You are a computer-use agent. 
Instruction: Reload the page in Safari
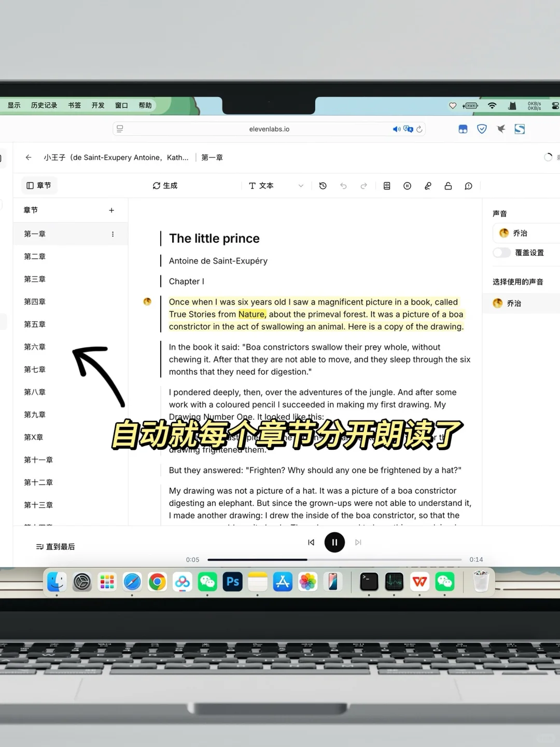419,129
